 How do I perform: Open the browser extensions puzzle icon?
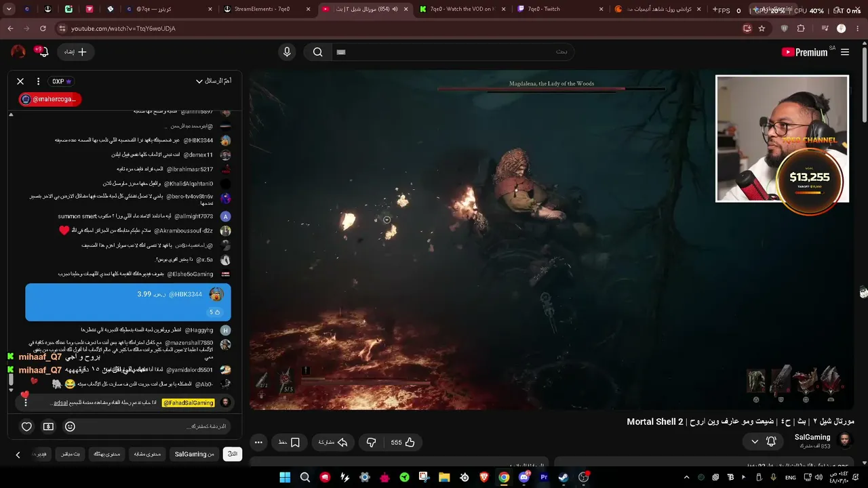801,28
